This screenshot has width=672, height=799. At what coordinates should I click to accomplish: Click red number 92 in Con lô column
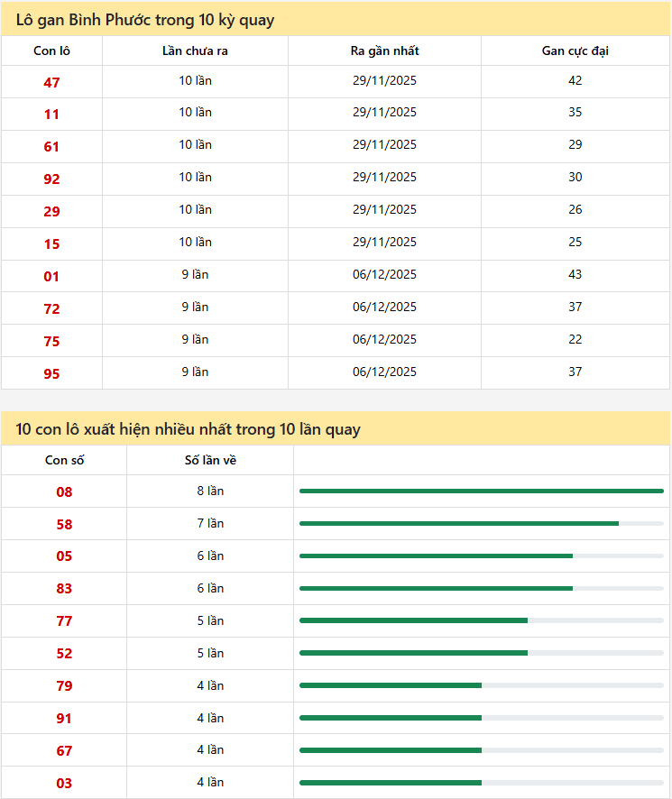(x=51, y=179)
